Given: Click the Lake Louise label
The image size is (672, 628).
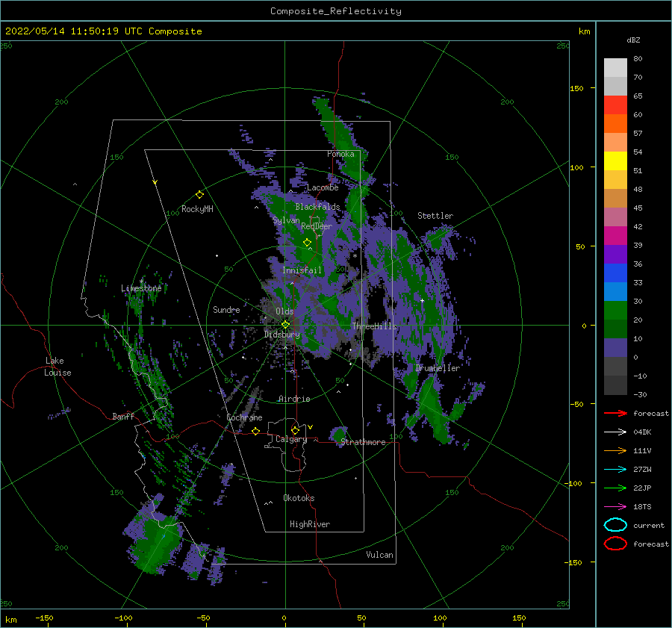Looking at the screenshot, I should (57, 367).
